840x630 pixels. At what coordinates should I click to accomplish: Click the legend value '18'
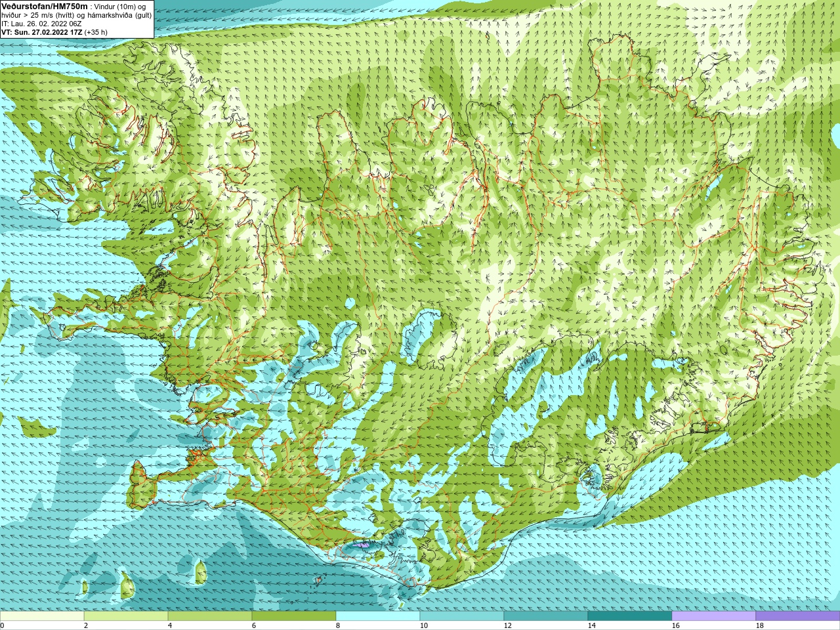coord(759,625)
